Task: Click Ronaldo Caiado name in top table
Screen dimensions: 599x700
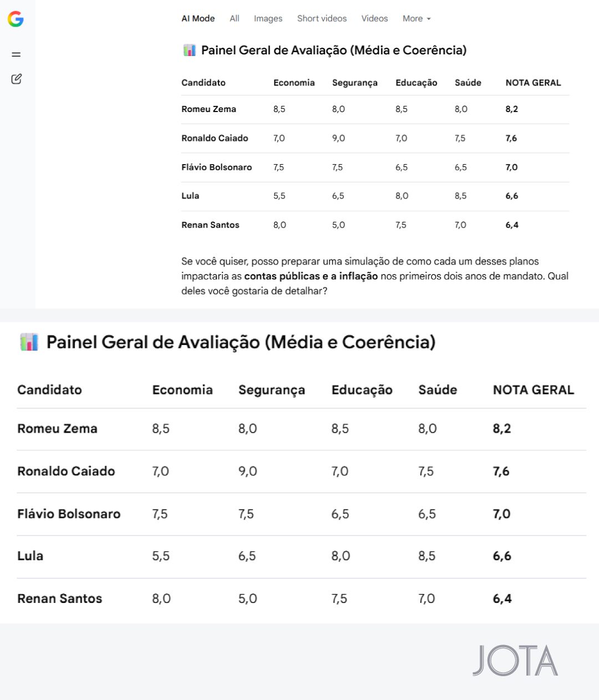Action: click(215, 138)
